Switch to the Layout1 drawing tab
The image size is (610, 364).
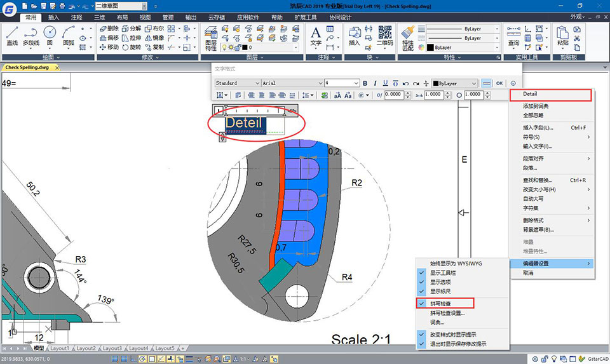pyautogui.click(x=60, y=348)
